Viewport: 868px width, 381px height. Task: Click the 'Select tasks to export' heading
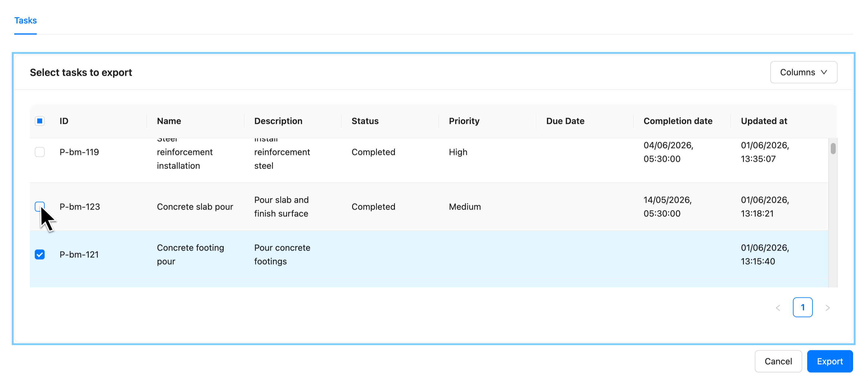pyautogui.click(x=81, y=72)
